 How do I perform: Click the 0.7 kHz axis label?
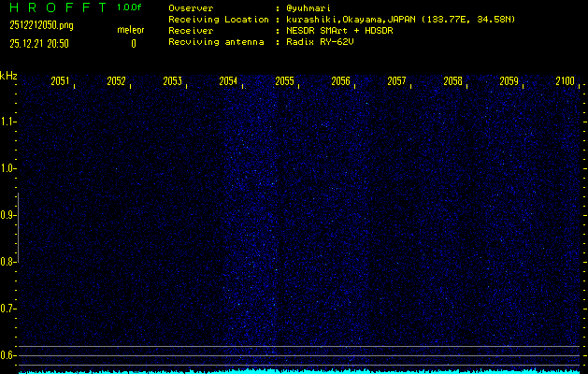(x=7, y=309)
